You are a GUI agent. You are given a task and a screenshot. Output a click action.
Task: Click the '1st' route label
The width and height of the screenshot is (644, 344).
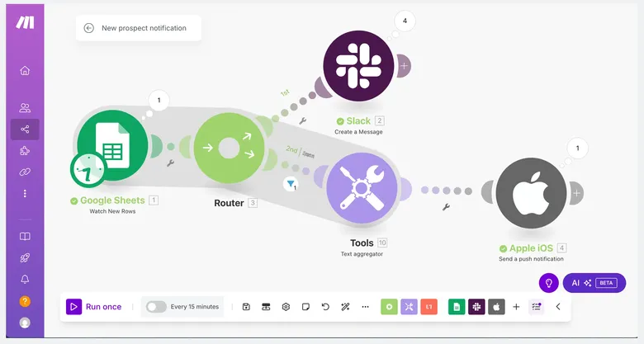click(285, 93)
